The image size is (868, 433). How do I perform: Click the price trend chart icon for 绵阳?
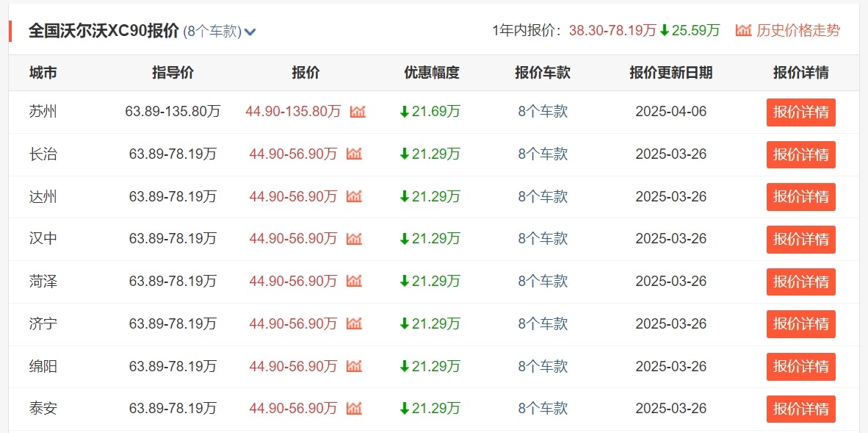pyautogui.click(x=354, y=366)
